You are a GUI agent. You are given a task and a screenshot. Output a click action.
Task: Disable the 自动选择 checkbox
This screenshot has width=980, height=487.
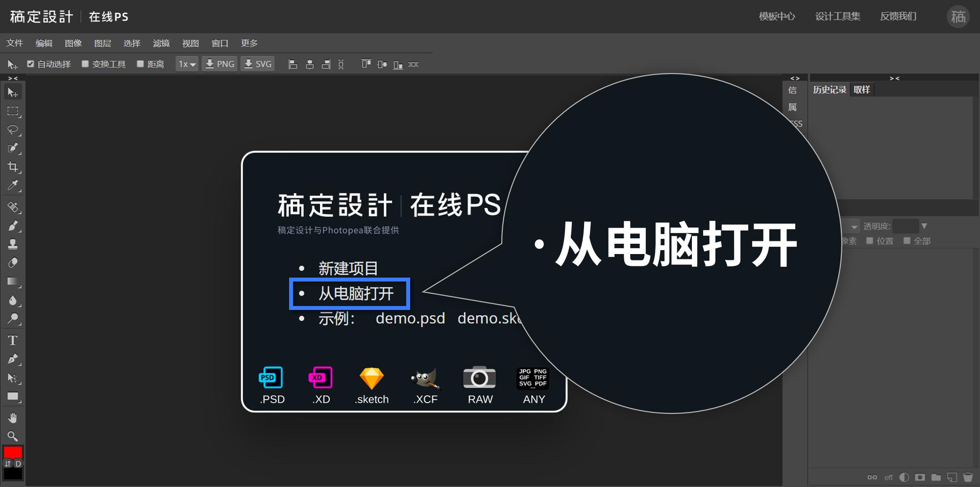[30, 64]
